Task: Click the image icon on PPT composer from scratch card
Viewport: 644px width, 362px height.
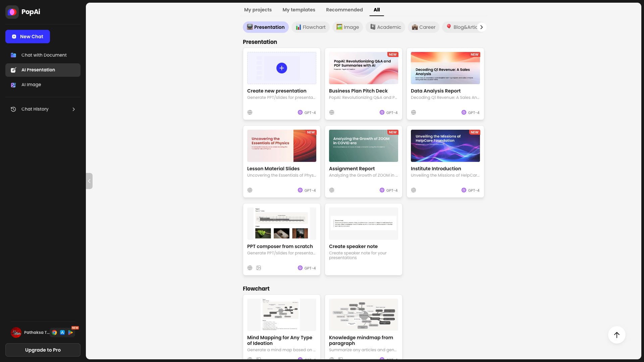Action: pos(258,268)
